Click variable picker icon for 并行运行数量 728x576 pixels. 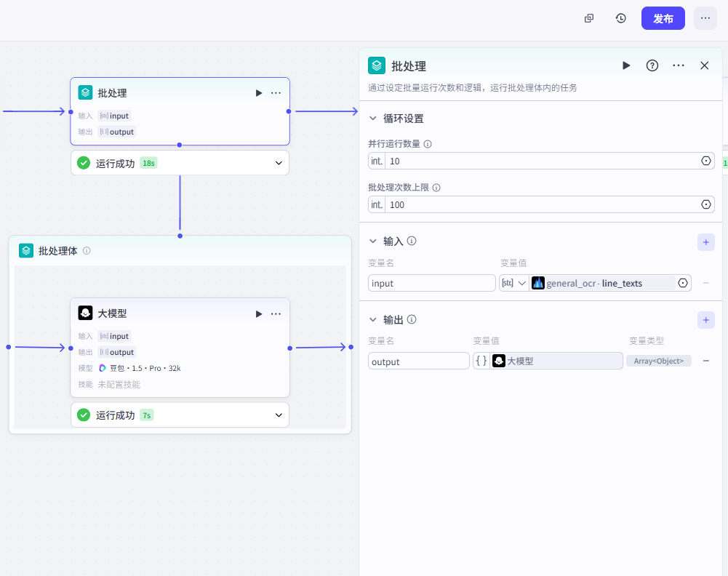tap(705, 161)
